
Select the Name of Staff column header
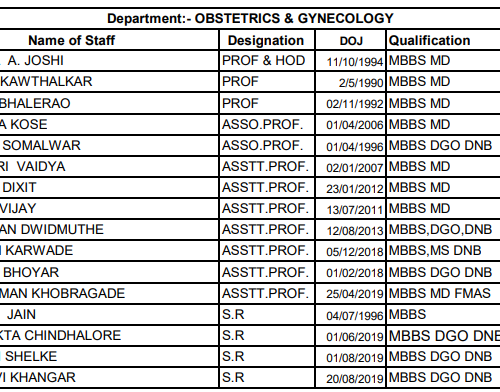[x=109, y=40]
